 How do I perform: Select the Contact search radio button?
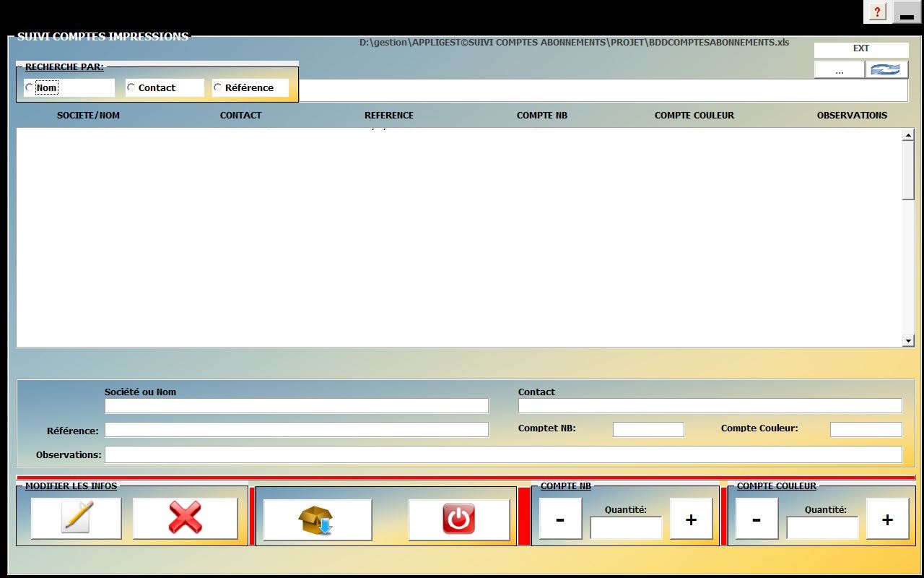(x=131, y=87)
